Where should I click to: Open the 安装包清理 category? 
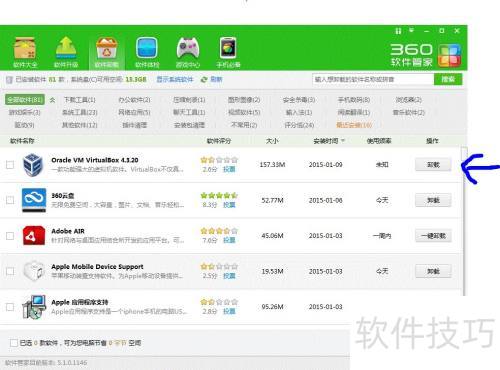pos(189,125)
